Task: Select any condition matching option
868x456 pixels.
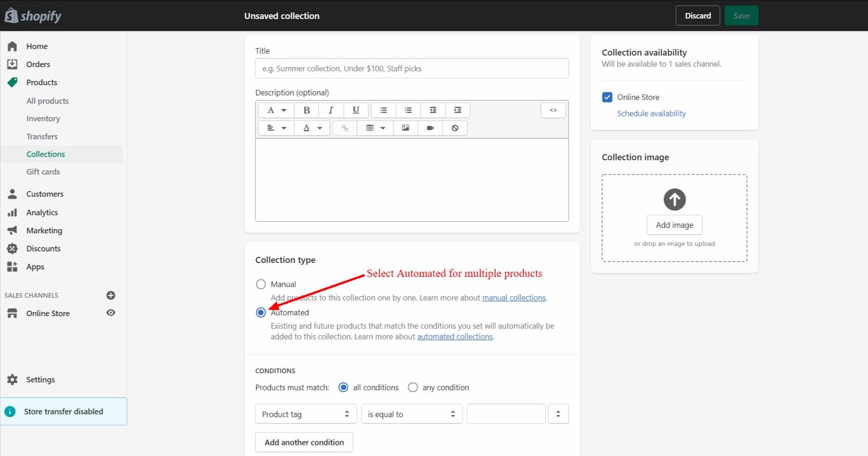Action: (412, 387)
